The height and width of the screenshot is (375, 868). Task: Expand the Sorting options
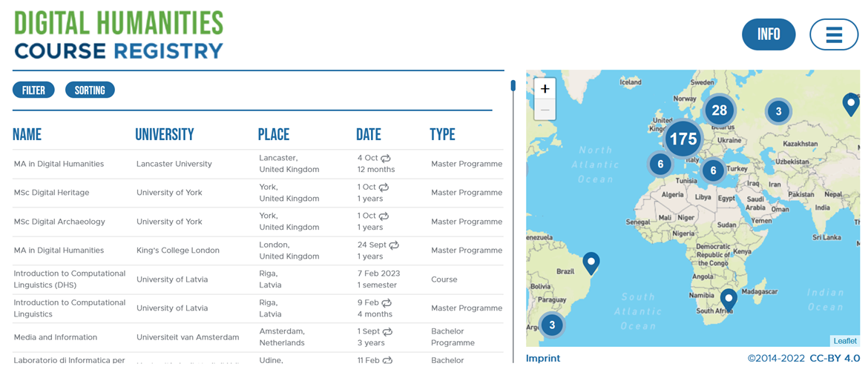(90, 90)
